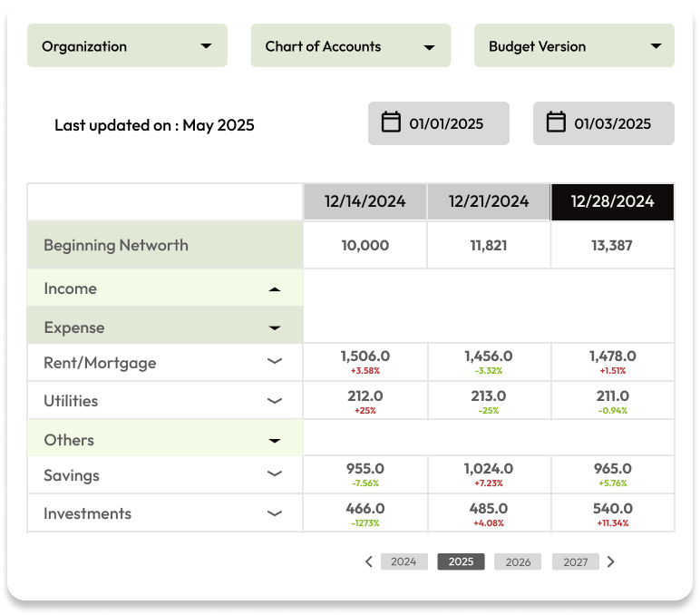Expand the Rent/Mortgage row chevron
700x615 pixels.
pos(275,361)
